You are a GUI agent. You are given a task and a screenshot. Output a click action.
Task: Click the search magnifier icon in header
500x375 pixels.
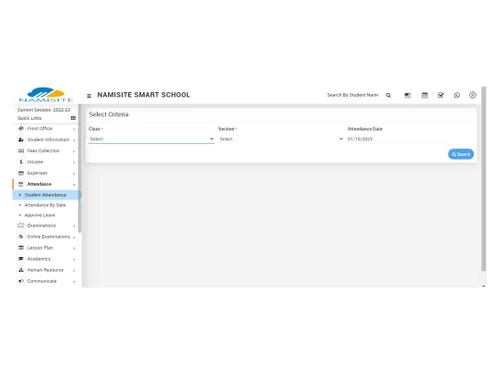point(388,95)
